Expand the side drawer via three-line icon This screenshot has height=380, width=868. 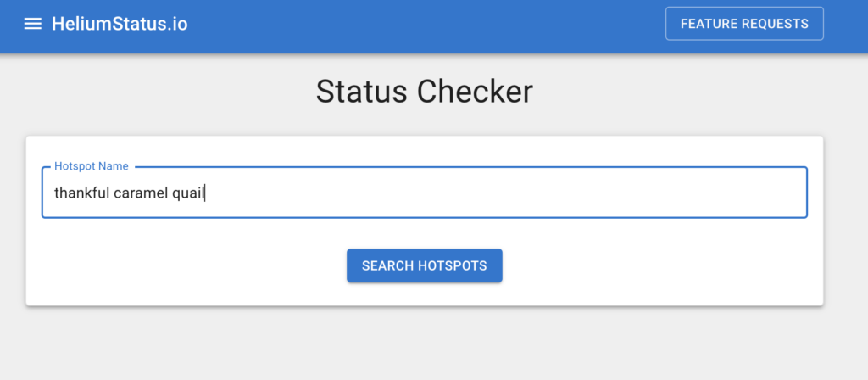click(x=33, y=24)
